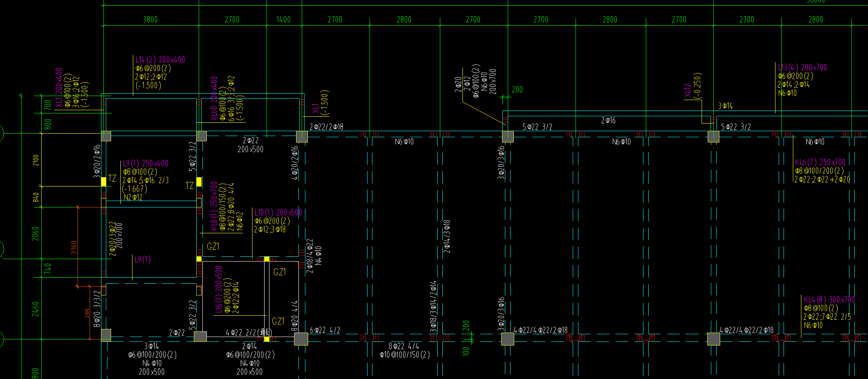Click the "(-0.250)" elevation text beside XL12

click(x=698, y=86)
